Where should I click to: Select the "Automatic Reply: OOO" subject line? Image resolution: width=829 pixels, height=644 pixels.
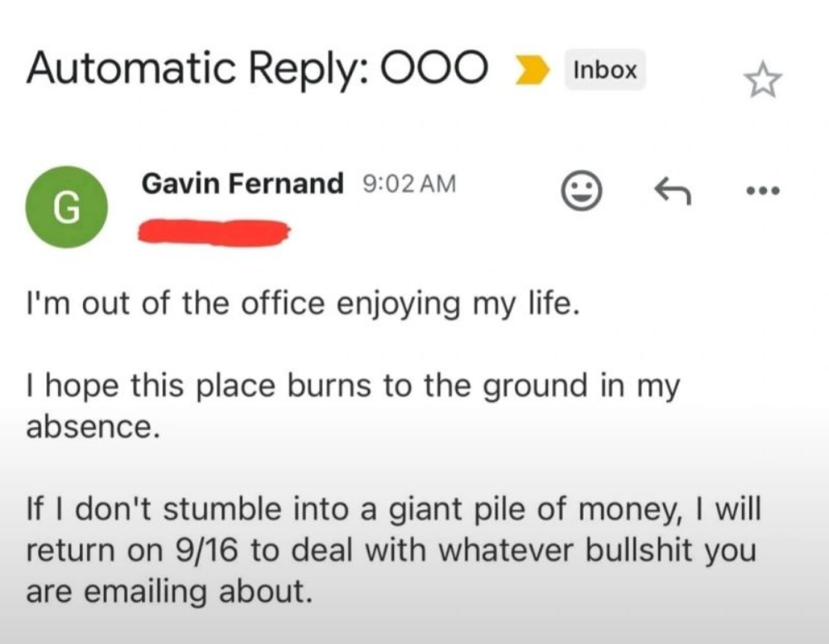[x=257, y=70]
